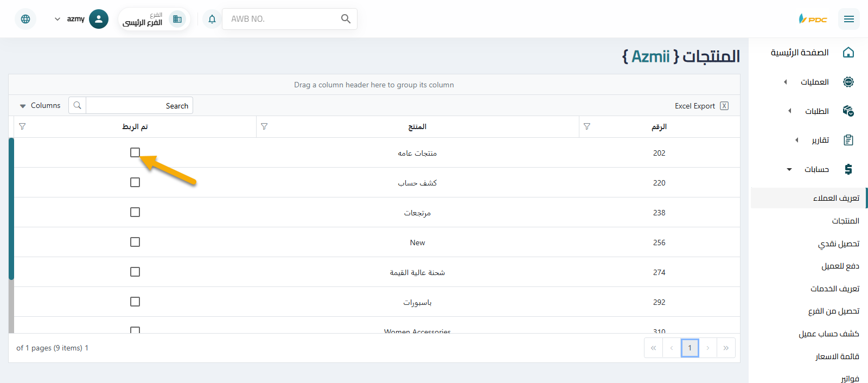
Task: Open the notifications bell
Action: tap(212, 19)
